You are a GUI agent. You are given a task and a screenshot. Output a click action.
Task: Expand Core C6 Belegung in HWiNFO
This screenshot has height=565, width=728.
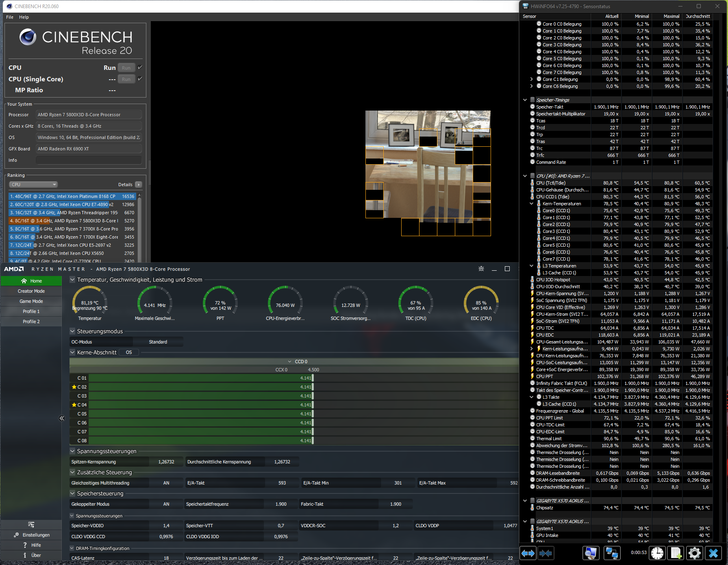coord(531,86)
